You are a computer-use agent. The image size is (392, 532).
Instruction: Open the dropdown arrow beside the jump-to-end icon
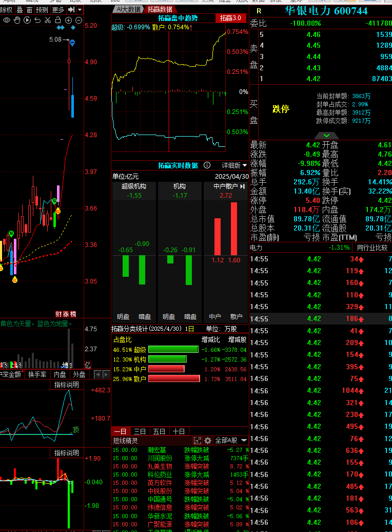point(80,10)
